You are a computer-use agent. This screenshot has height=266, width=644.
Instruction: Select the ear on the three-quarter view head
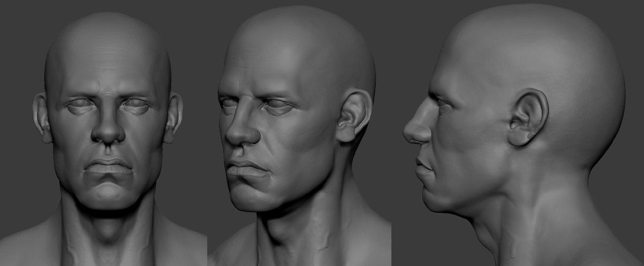point(353,116)
